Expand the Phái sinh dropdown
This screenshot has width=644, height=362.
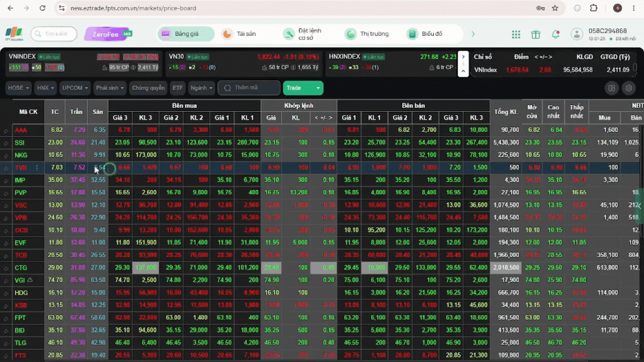click(110, 88)
